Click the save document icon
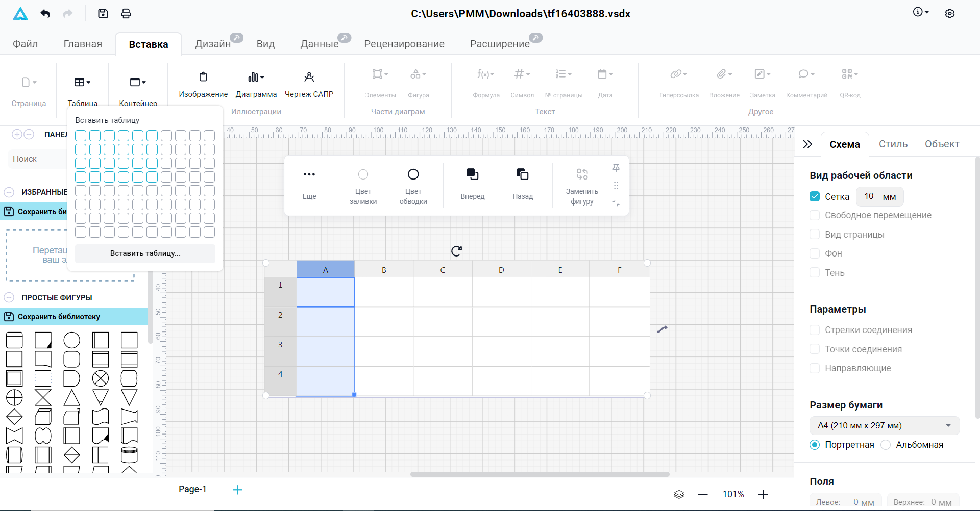 click(x=103, y=14)
